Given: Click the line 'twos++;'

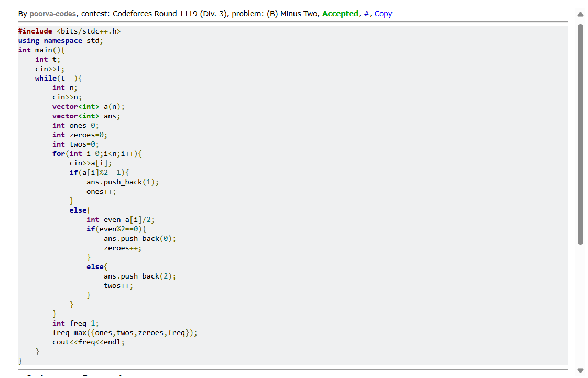Looking at the screenshot, I should pos(118,285).
